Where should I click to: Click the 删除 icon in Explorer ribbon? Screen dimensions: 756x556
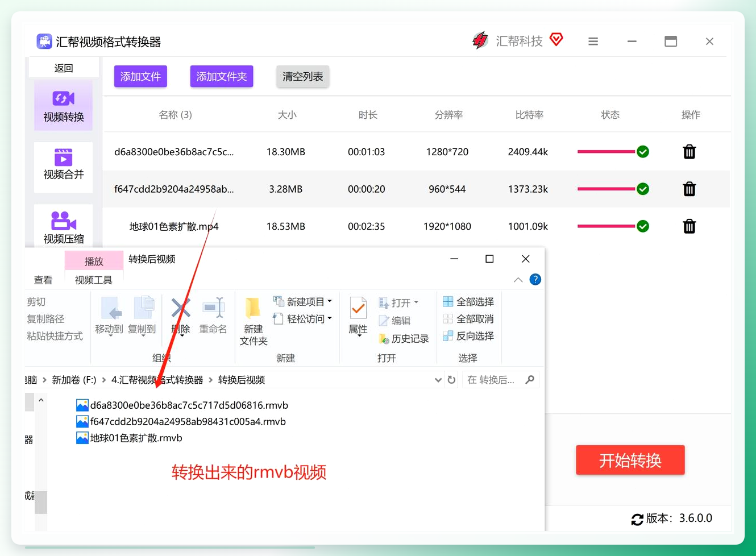pyautogui.click(x=181, y=315)
